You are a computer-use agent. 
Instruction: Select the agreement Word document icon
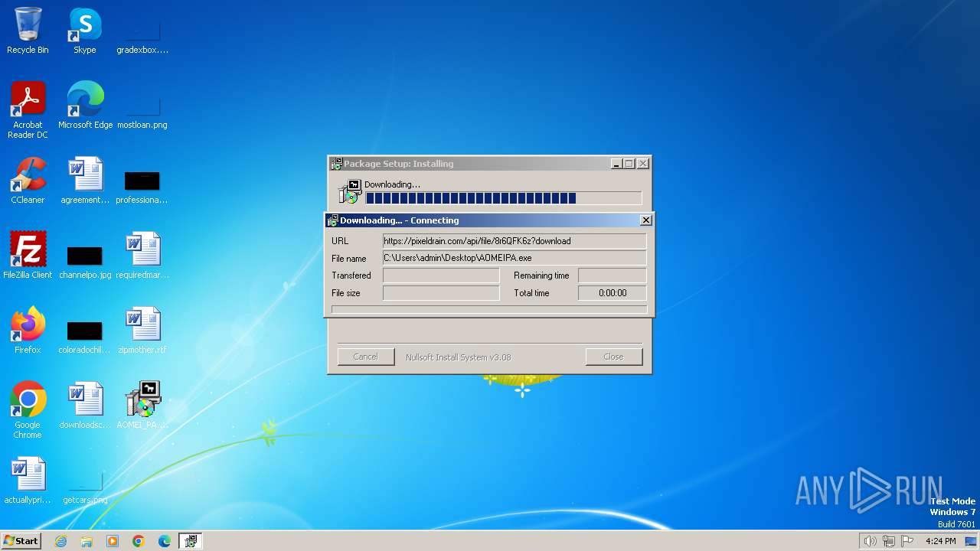(x=85, y=181)
